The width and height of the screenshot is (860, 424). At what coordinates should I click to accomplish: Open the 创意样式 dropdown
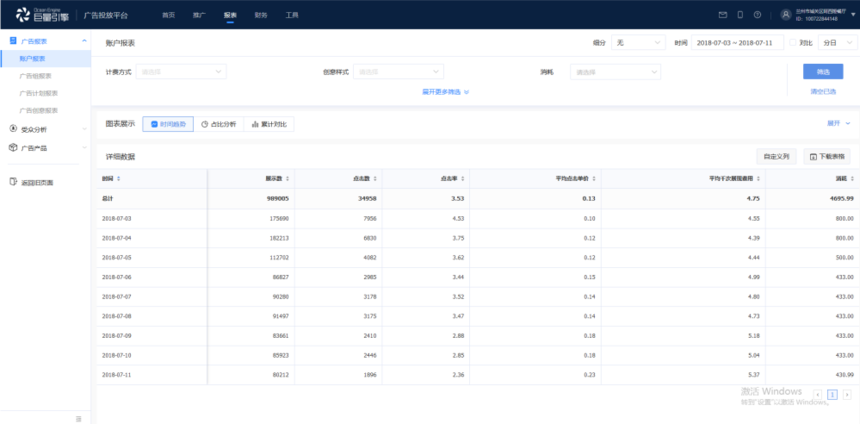[x=398, y=72]
